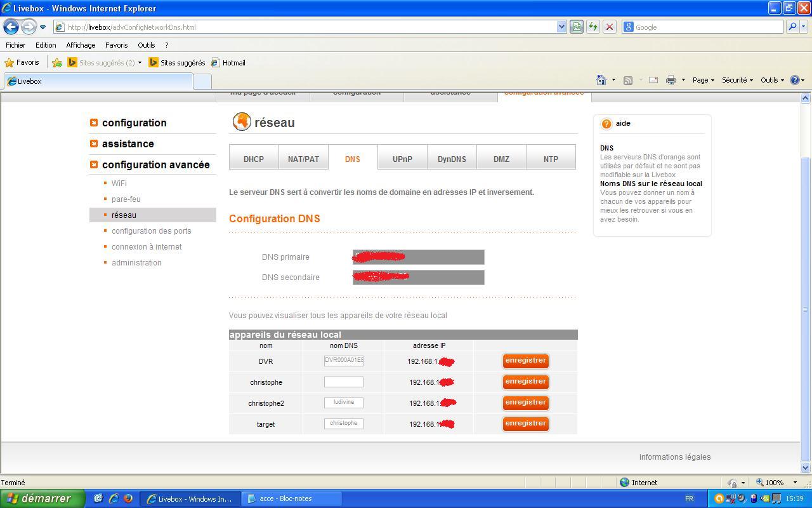Click enregistrer for the christophe2 device

[525, 403]
